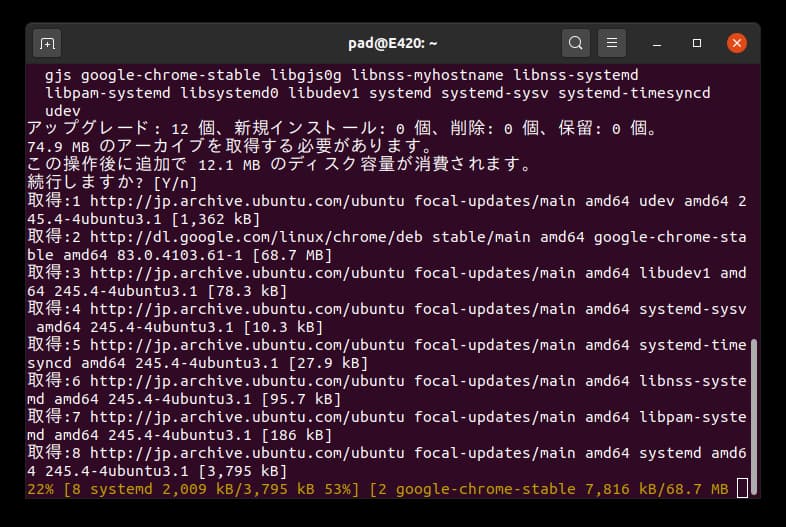The height and width of the screenshot is (527, 786).
Task: Open the hamburger menu in header
Action: 612,43
